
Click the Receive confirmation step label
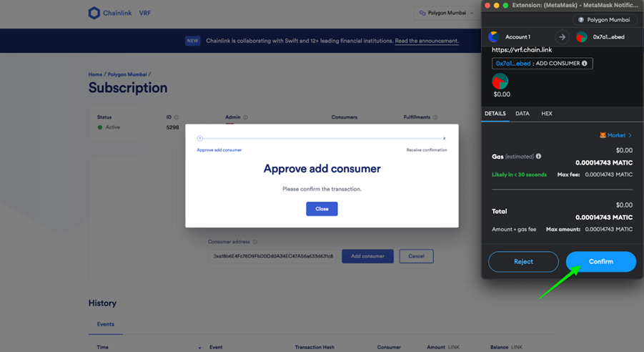click(x=427, y=150)
